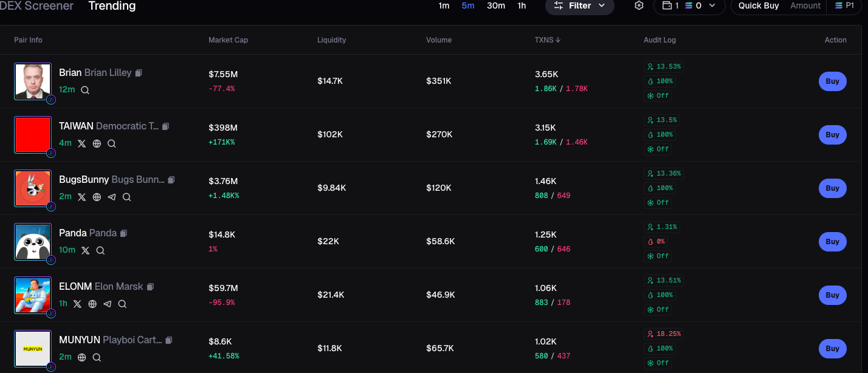
Task: Sort by Liquidity column header
Action: (x=331, y=40)
